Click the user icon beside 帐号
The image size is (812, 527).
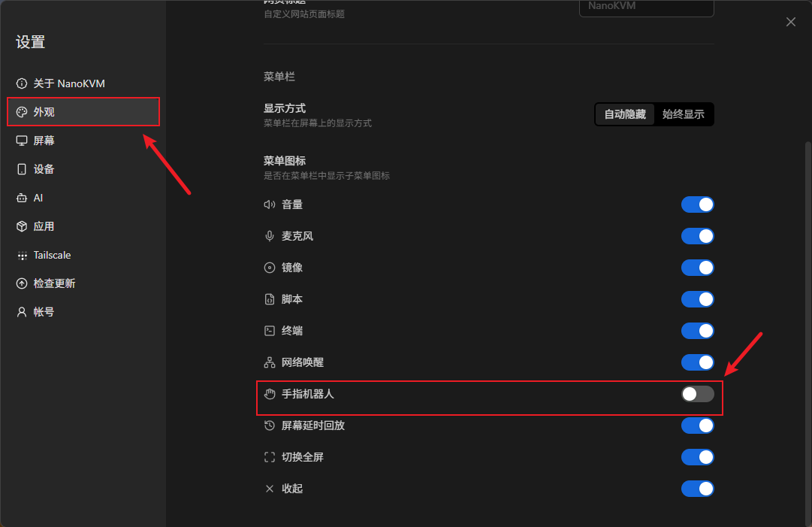tap(22, 312)
